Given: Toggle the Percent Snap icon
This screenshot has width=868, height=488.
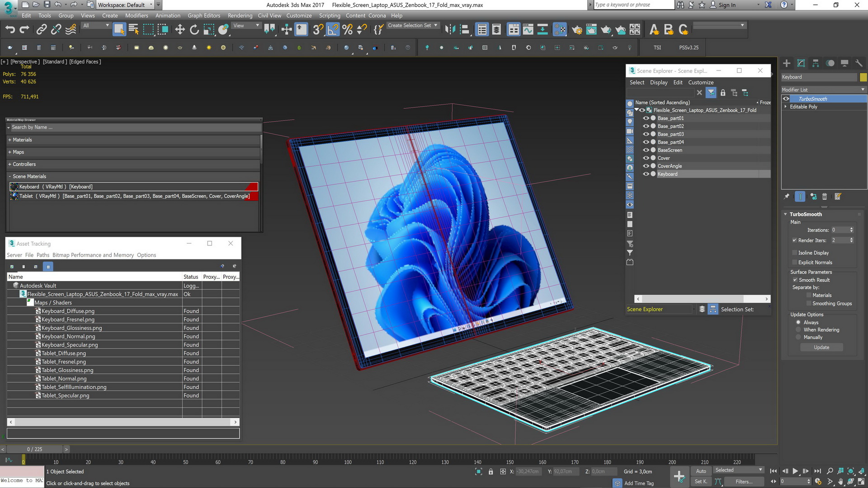Looking at the screenshot, I should click(347, 30).
